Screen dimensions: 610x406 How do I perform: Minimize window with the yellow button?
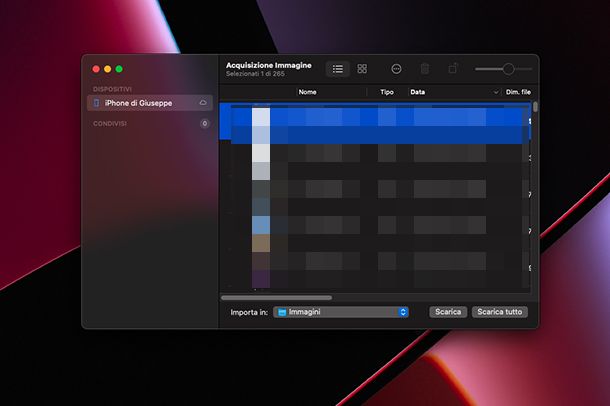point(108,69)
